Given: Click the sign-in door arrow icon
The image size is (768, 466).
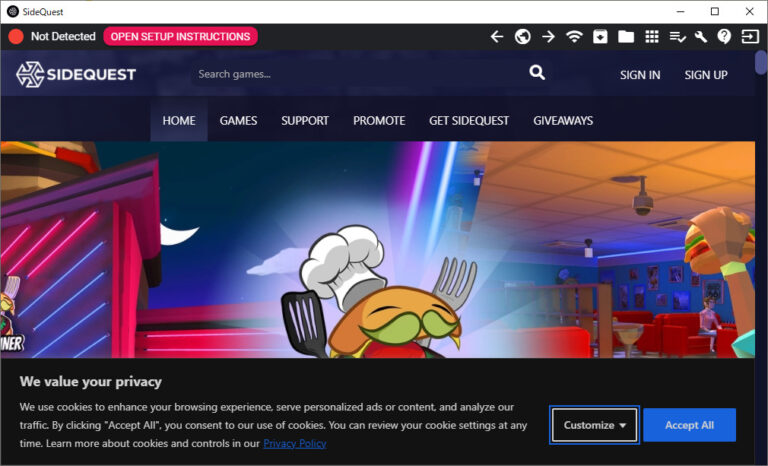Looking at the screenshot, I should click(x=749, y=37).
